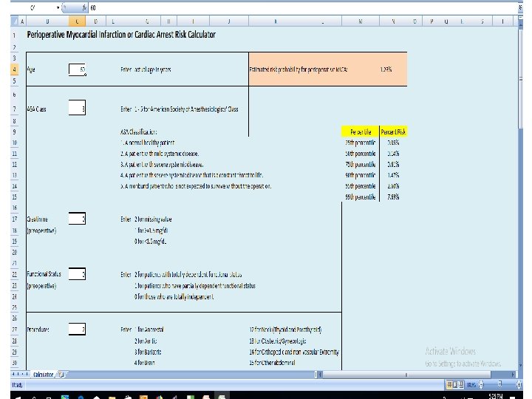
Task: Click the Procedure input cell
Action: (x=77, y=329)
